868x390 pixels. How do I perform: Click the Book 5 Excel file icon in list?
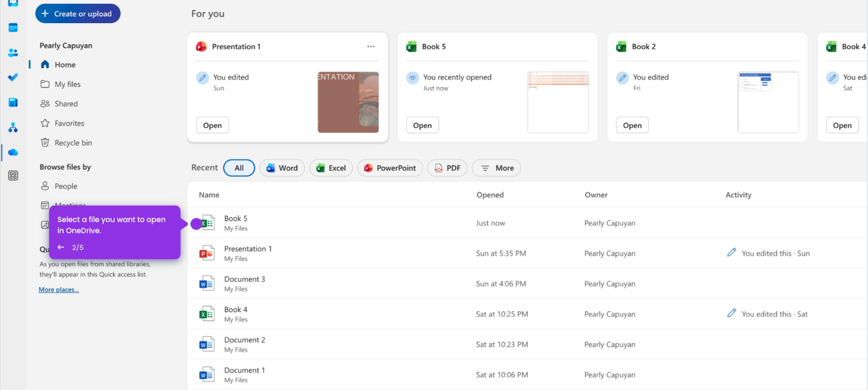(x=207, y=223)
